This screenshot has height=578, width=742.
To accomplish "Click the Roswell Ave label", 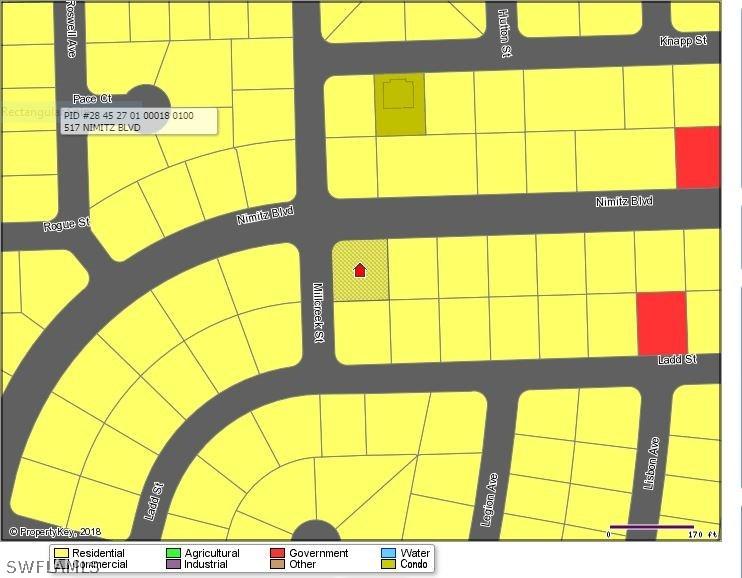I will [x=71, y=28].
